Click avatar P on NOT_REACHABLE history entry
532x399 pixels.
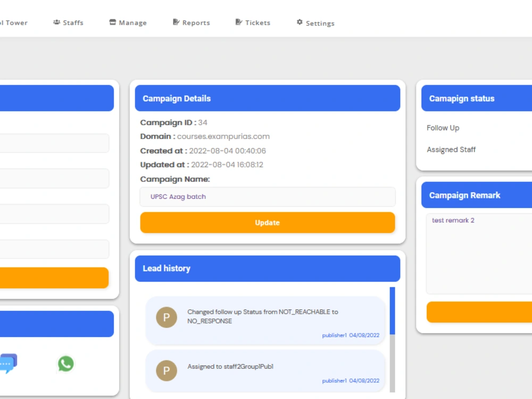click(x=166, y=317)
